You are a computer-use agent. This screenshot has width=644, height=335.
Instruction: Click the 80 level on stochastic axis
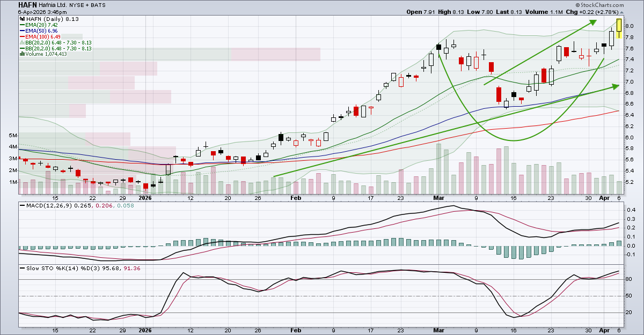[x=628, y=280]
